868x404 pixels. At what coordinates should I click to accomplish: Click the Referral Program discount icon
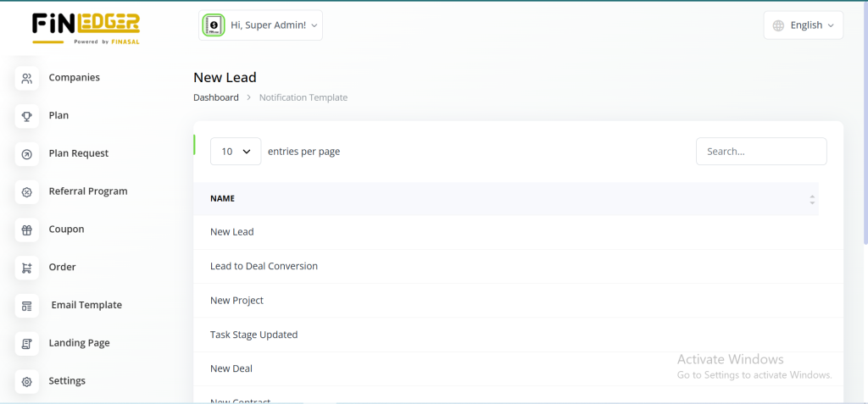[27, 192]
